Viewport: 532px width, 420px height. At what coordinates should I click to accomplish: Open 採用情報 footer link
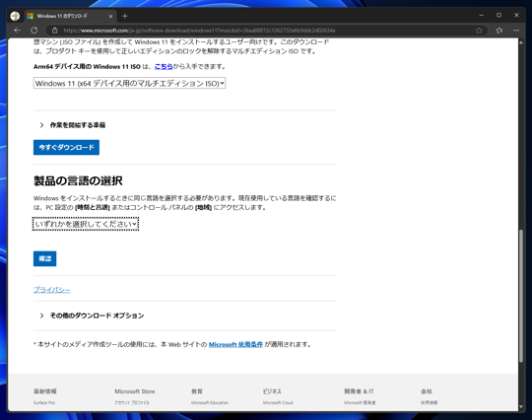coord(430,402)
